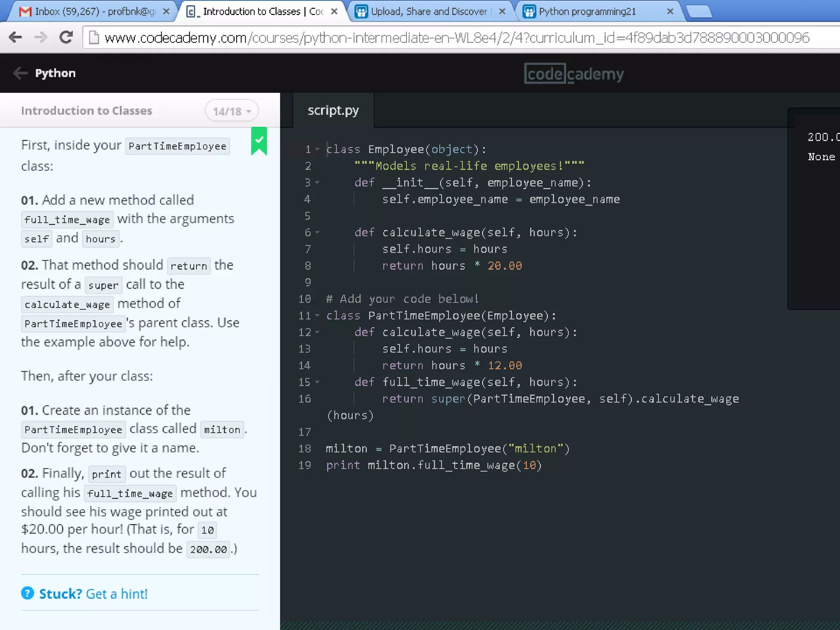Image resolution: width=840 pixels, height=630 pixels.
Task: Click 'return hours * 12.00' on line 14
Action: tap(452, 365)
